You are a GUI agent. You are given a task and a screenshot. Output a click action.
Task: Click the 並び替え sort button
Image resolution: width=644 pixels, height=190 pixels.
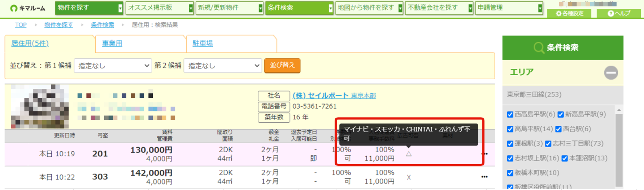coord(282,66)
